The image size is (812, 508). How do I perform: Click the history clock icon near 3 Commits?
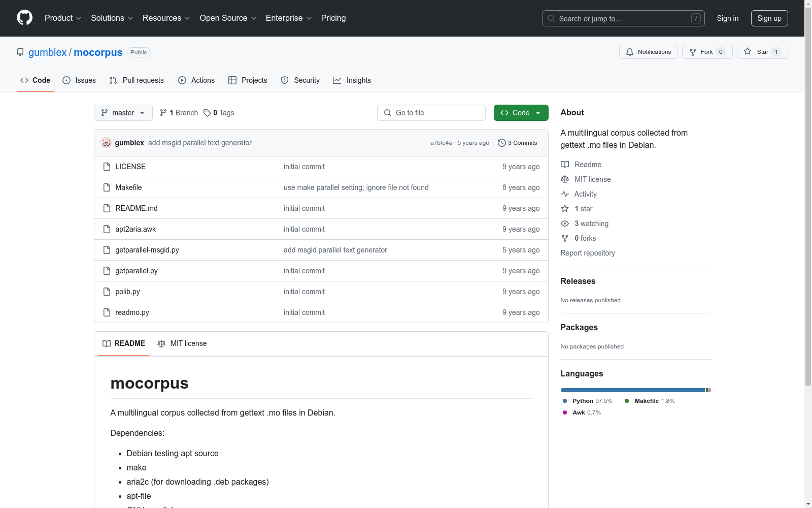pyautogui.click(x=502, y=143)
